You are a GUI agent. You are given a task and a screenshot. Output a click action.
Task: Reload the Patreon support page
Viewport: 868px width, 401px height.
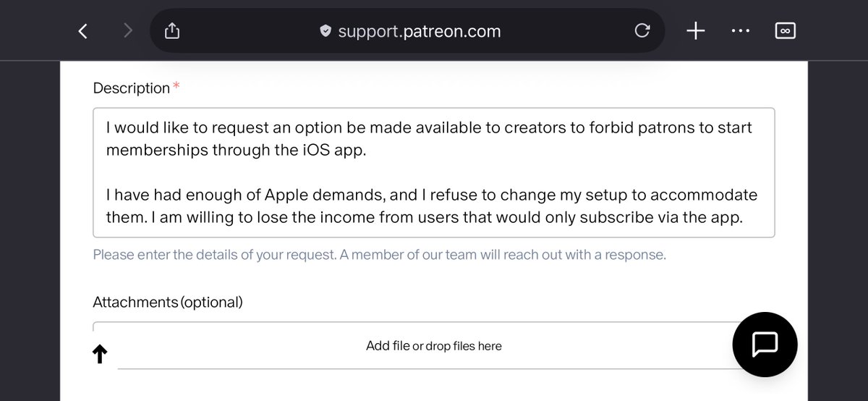click(x=642, y=30)
